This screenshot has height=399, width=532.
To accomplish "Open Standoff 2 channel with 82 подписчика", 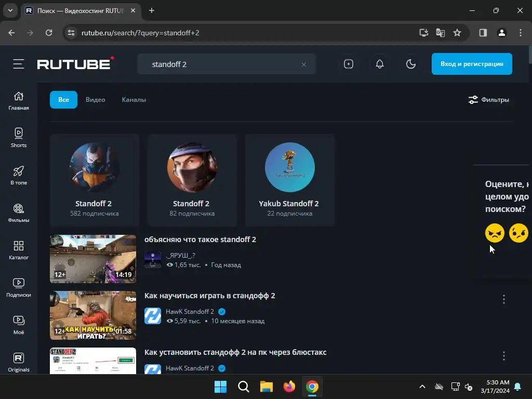I will [192, 180].
